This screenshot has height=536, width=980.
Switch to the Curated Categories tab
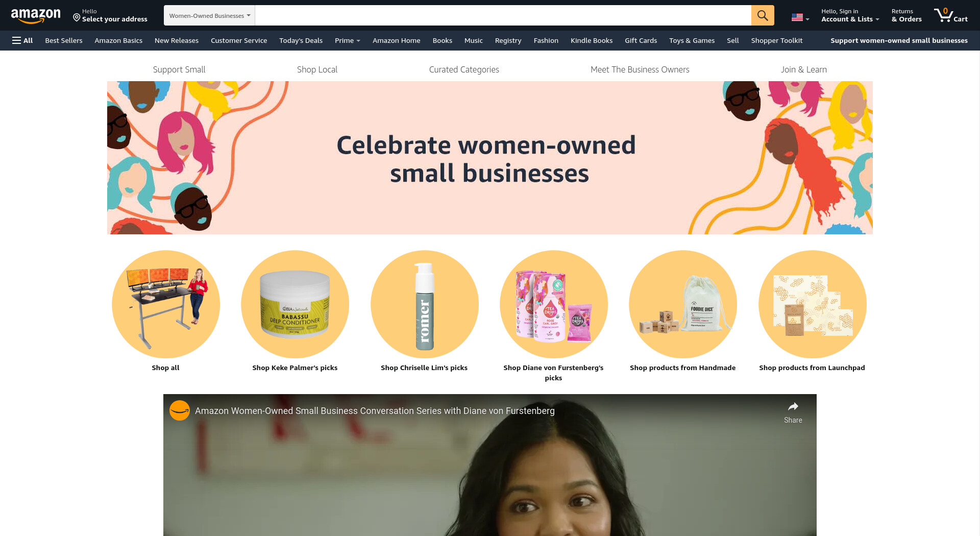[464, 69]
